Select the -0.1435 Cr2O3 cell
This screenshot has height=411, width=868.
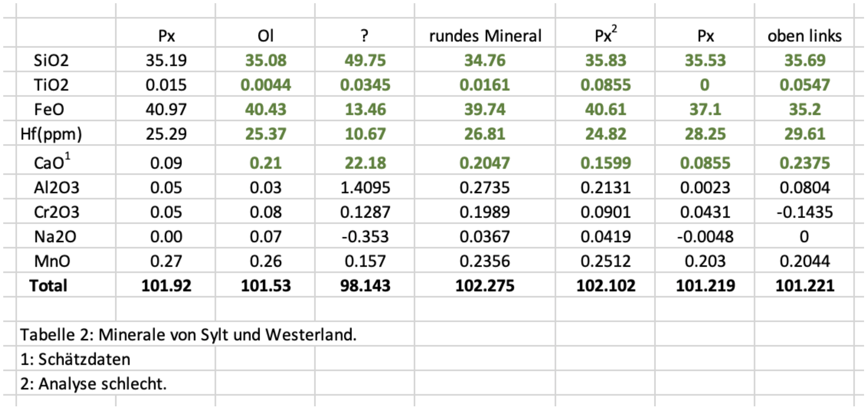(804, 212)
